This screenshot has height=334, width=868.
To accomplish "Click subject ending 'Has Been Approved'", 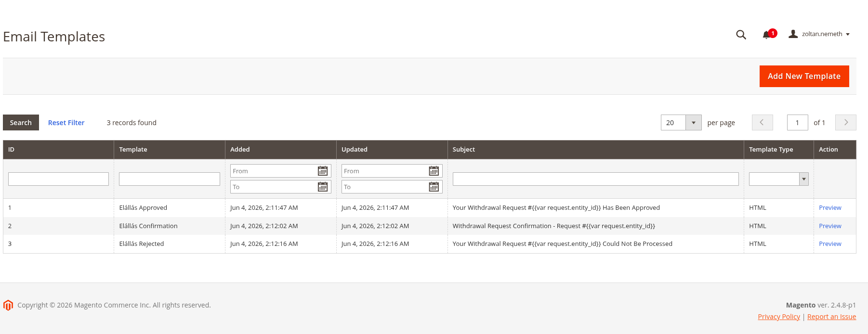I will click(x=556, y=208).
